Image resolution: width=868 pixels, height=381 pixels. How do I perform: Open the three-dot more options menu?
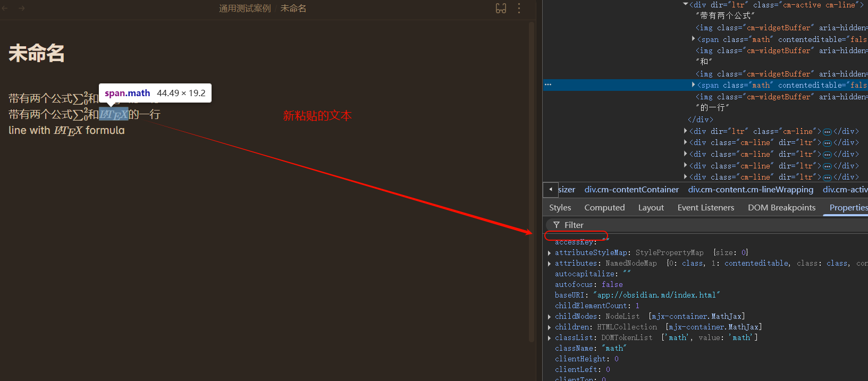pyautogui.click(x=519, y=9)
